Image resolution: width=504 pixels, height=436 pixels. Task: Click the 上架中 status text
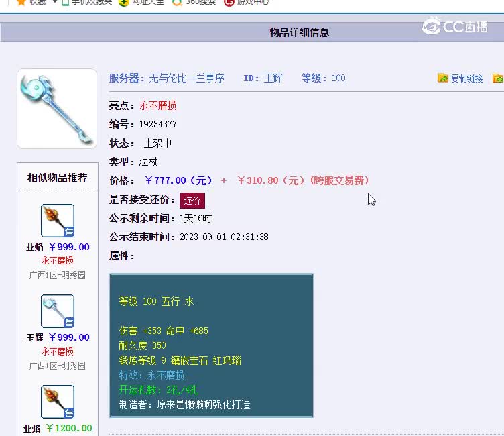point(157,143)
